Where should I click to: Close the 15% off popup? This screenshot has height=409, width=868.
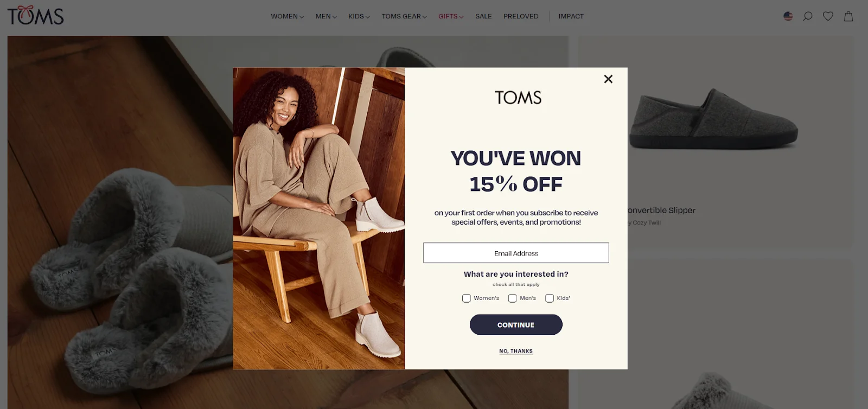pyautogui.click(x=608, y=79)
